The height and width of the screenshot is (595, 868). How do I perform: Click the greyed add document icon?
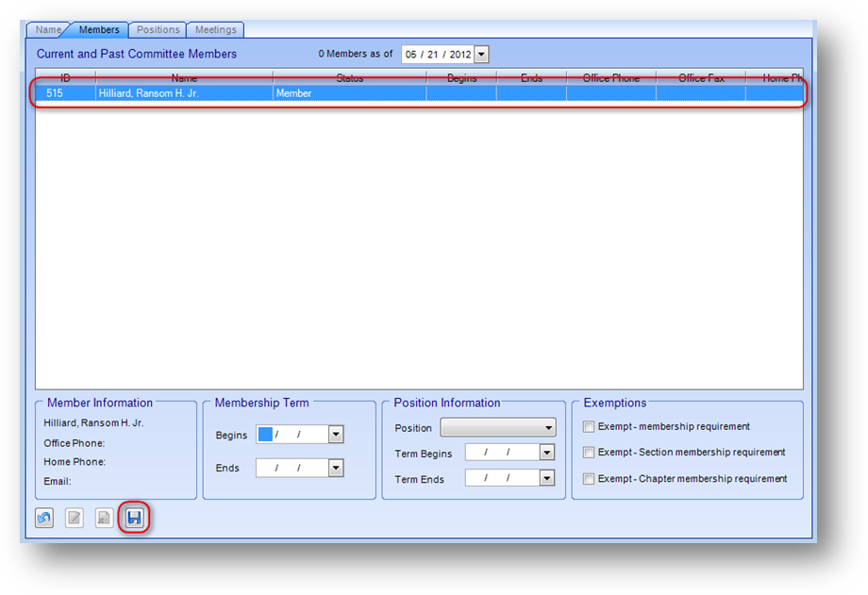click(x=104, y=518)
